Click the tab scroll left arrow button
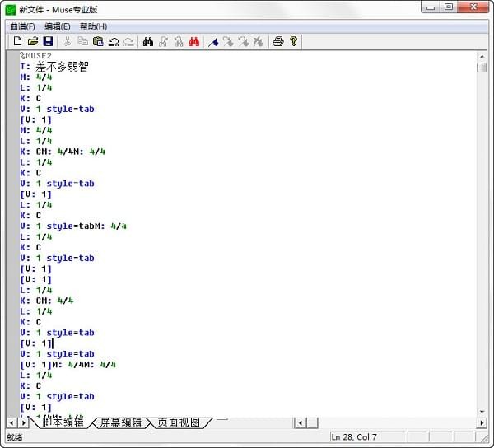Image resolution: width=494 pixels, height=448 pixels. click(12, 422)
